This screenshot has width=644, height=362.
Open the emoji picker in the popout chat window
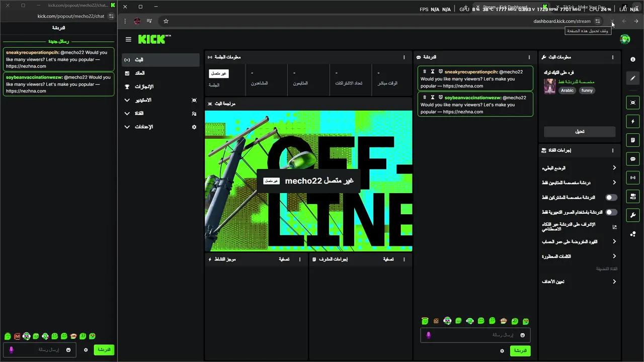click(68, 350)
